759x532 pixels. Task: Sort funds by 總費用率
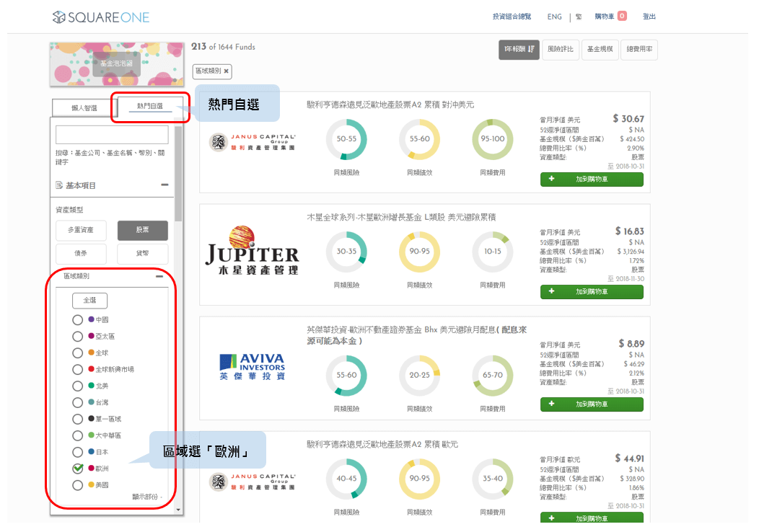pos(639,49)
